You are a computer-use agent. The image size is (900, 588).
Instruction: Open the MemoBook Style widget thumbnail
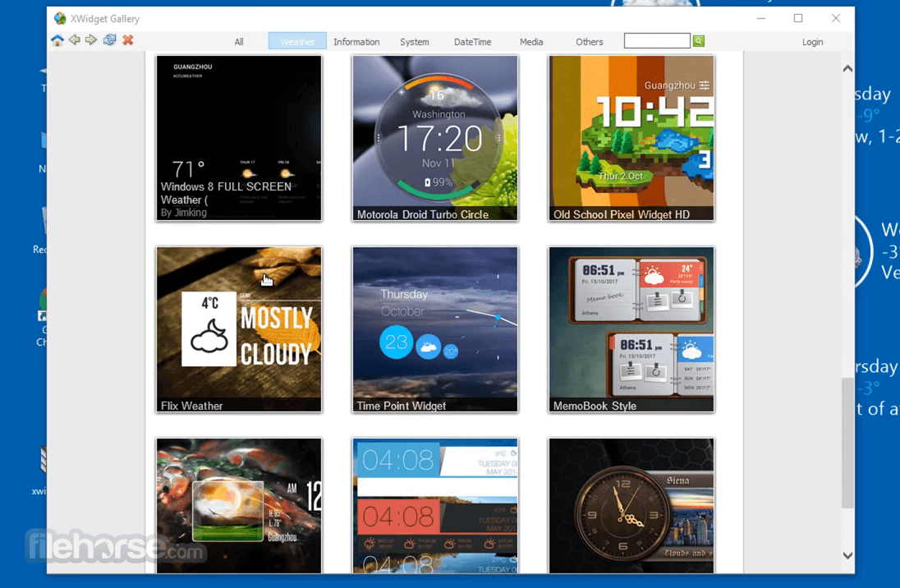click(x=631, y=329)
